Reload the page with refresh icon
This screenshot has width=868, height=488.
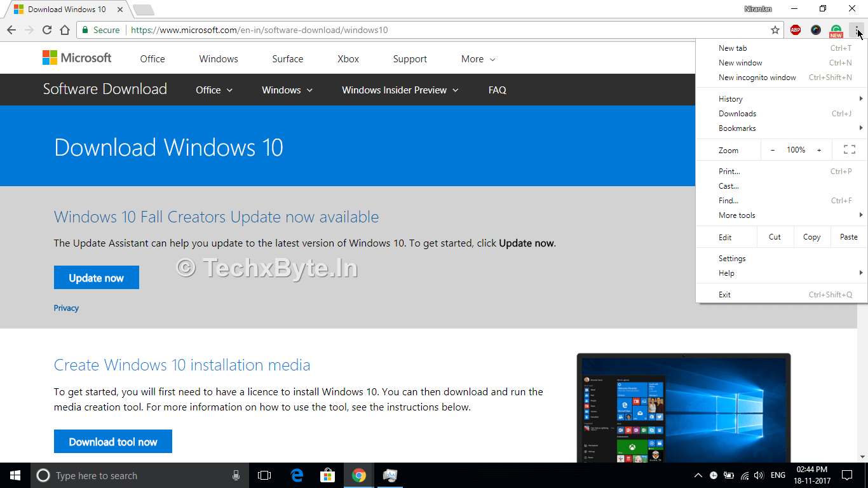pyautogui.click(x=46, y=30)
